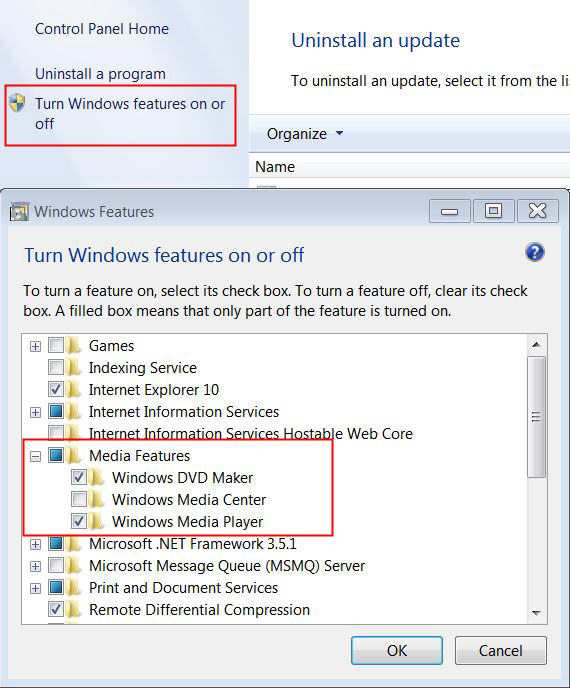
Task: Click the Windows Media Player folder icon
Action: coord(96,521)
